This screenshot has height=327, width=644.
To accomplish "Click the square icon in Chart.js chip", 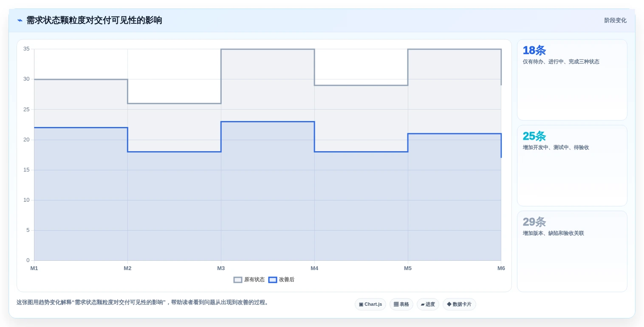I will [x=361, y=304].
